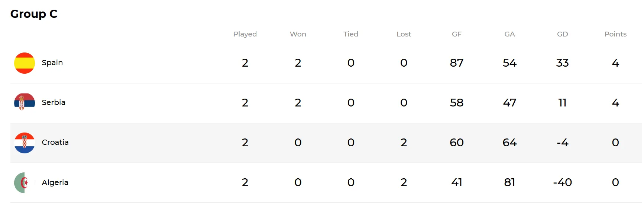Select the Algeria team name

tap(55, 182)
